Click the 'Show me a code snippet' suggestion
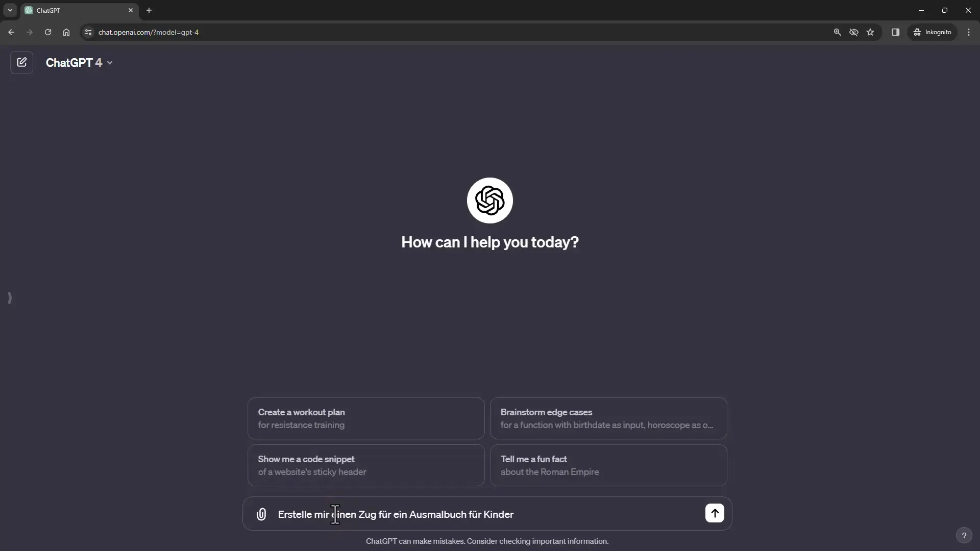The image size is (980, 551). pyautogui.click(x=366, y=465)
